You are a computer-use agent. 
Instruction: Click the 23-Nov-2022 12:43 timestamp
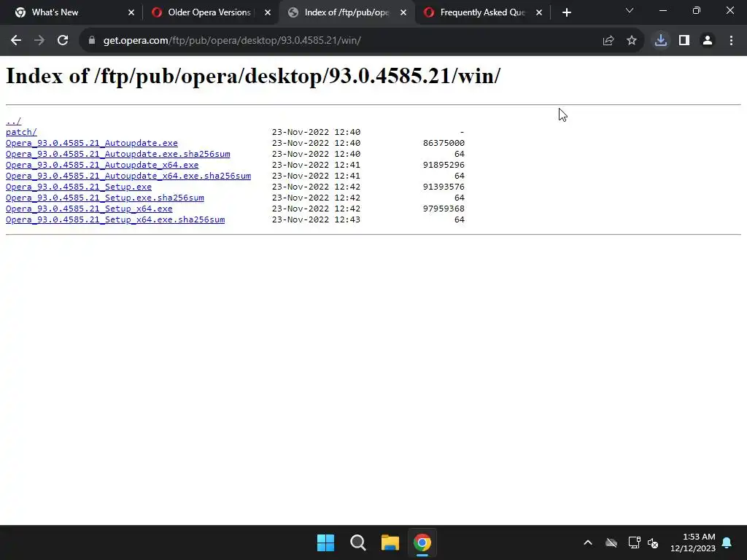point(316,219)
